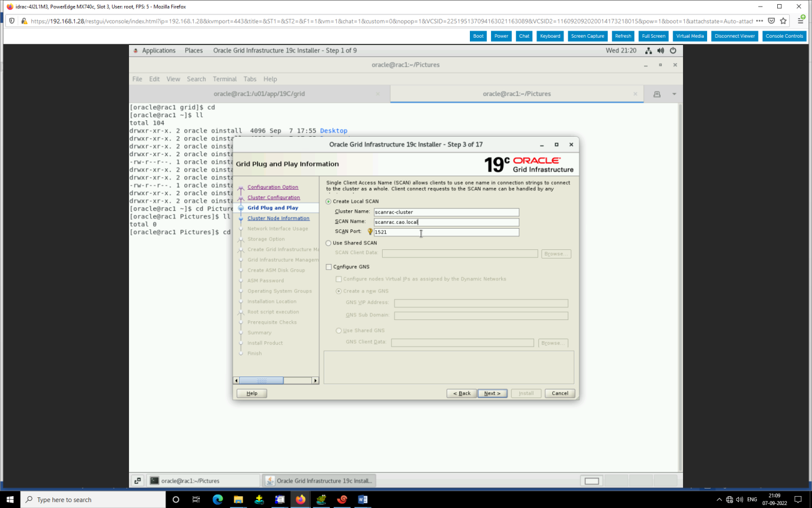Go to the Configuration Option step link
The image size is (812, 508).
[x=273, y=187]
